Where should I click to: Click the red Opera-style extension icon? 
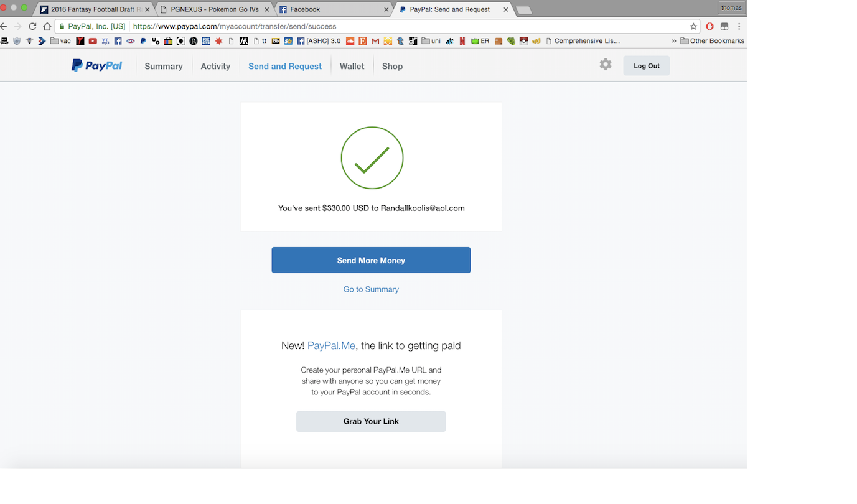pos(709,26)
